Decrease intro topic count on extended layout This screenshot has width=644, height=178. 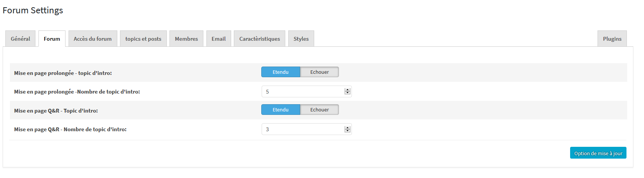point(347,93)
